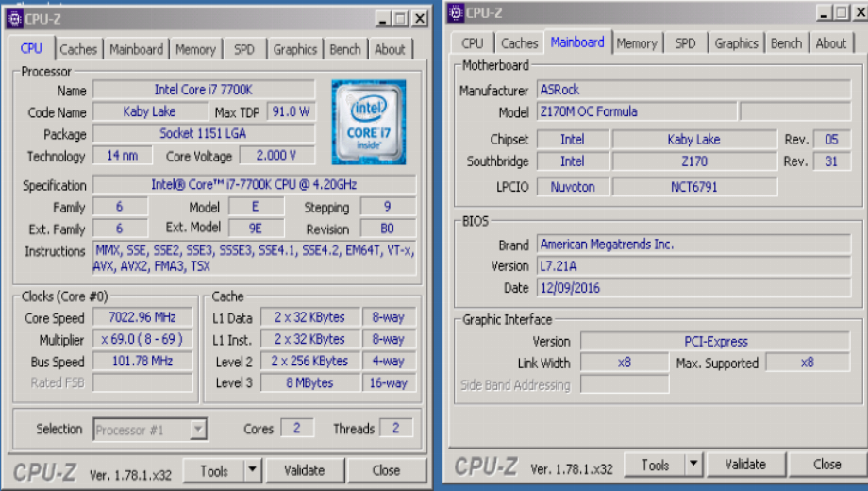
Task: Select the CPU tab in left window
Action: [x=31, y=48]
